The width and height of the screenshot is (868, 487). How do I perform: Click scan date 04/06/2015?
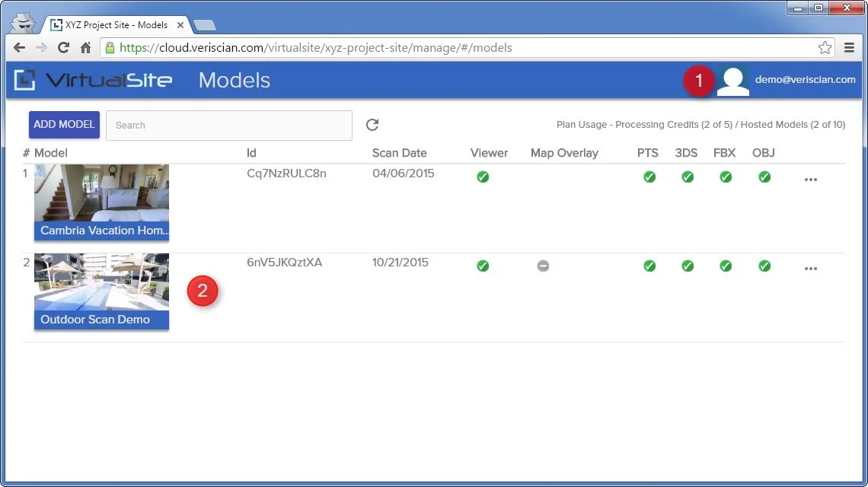tap(403, 173)
